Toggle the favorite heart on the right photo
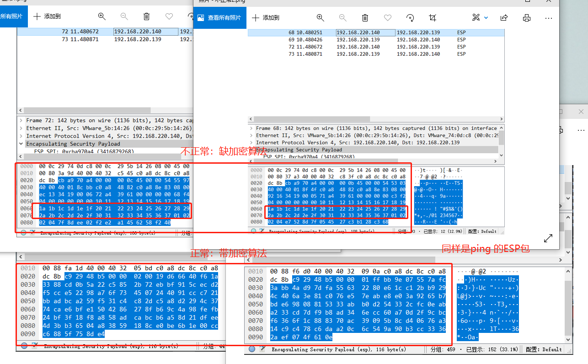The width and height of the screenshot is (588, 364). [x=387, y=18]
